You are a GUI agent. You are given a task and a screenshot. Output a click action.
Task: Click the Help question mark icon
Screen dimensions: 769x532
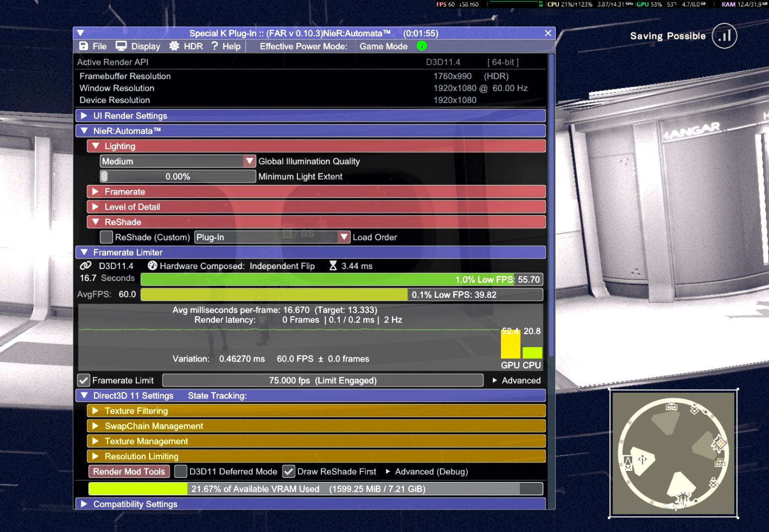pos(214,46)
